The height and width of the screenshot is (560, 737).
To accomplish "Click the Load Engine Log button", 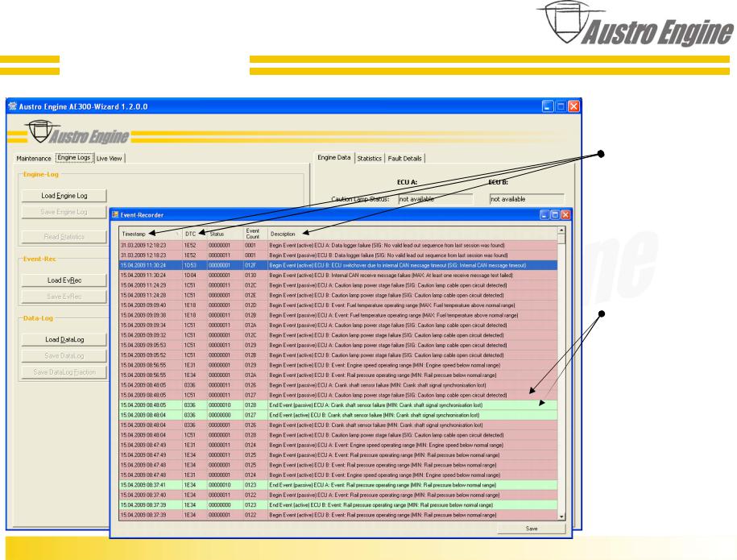I will (64, 196).
